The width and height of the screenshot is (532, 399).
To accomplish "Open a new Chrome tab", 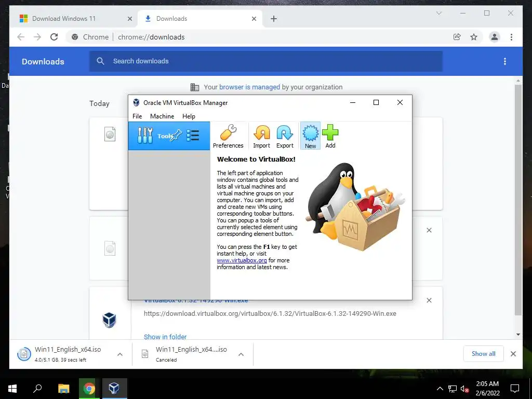I will (274, 19).
